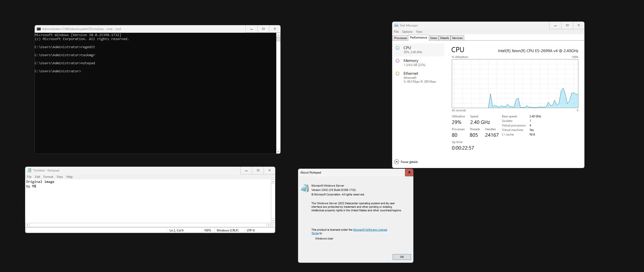Select the CPU performance circle icon

397,48
